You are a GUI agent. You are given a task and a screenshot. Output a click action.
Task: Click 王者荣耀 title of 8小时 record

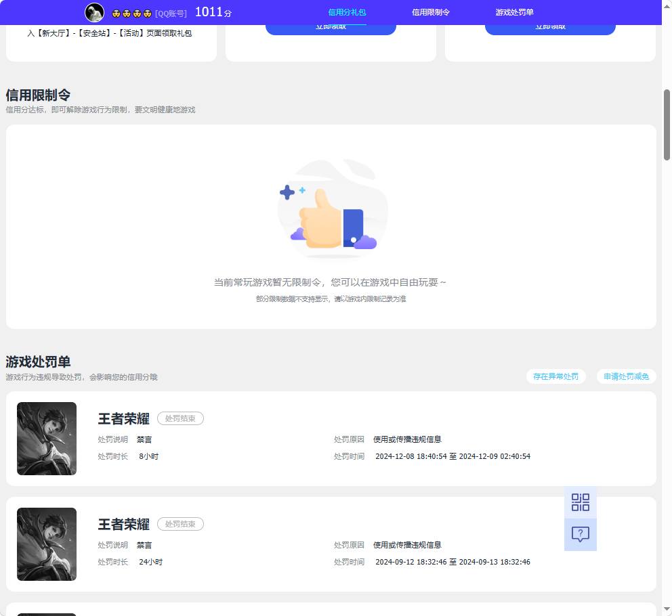tap(124, 419)
